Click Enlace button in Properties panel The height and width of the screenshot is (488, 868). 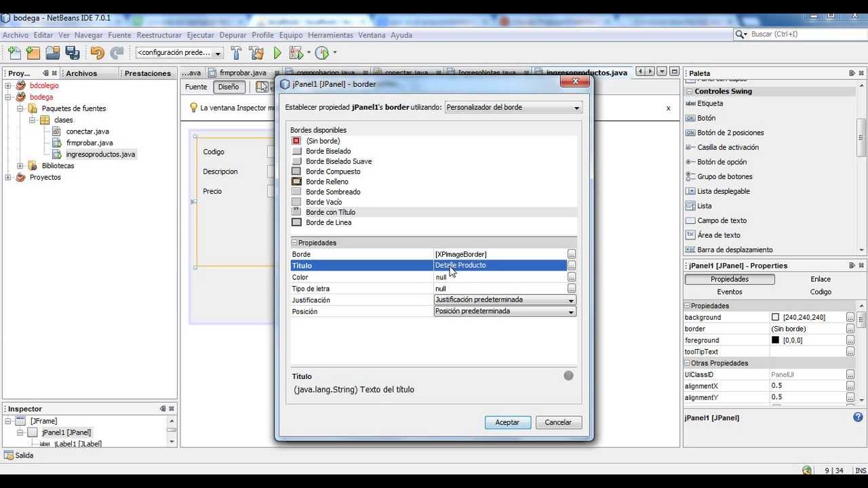point(821,279)
